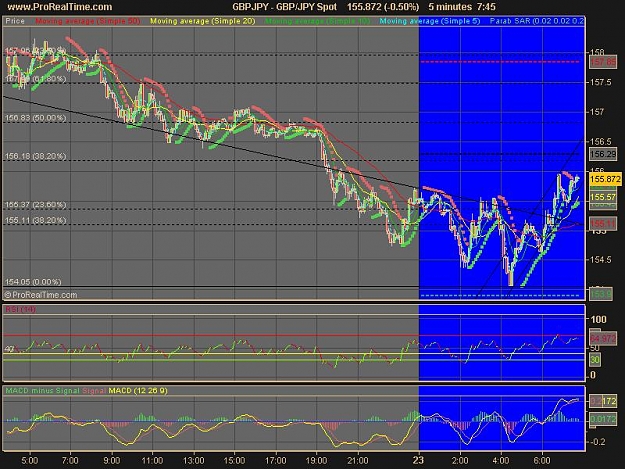Click the 19:00 time axis label
This screenshot has width=625, height=469.
(316, 461)
